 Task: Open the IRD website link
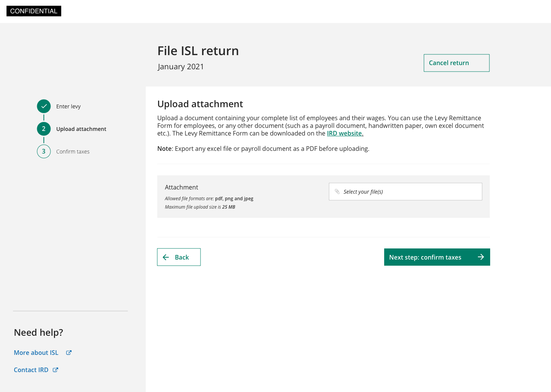pos(345,133)
